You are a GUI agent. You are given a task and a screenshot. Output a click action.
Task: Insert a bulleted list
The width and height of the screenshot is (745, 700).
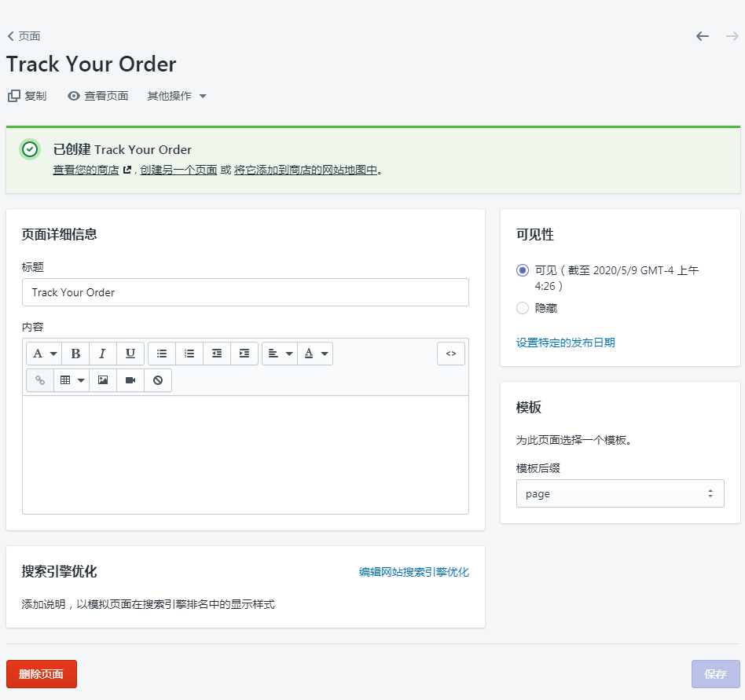162,354
